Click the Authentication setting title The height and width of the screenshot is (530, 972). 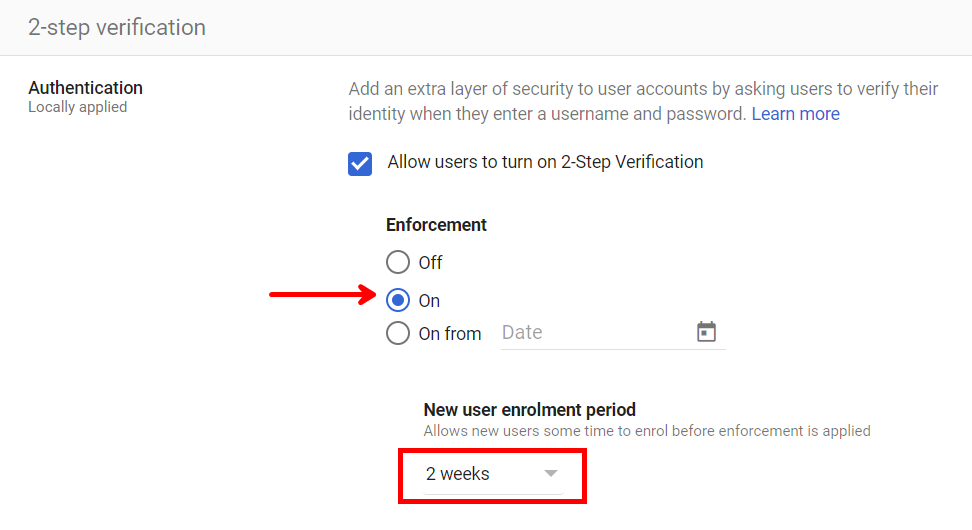85,88
